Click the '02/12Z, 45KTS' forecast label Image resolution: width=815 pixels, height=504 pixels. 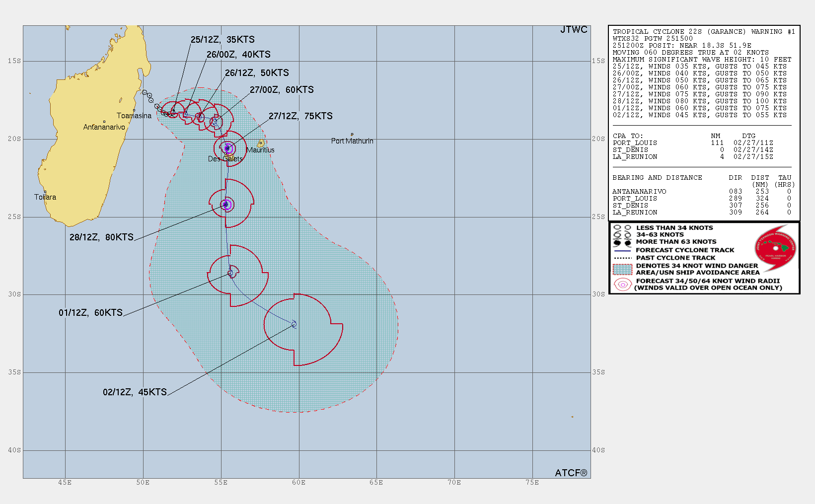tap(135, 392)
